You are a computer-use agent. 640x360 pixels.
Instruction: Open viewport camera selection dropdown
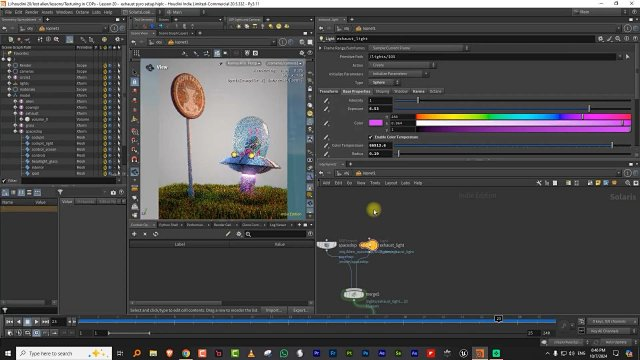pos(284,63)
